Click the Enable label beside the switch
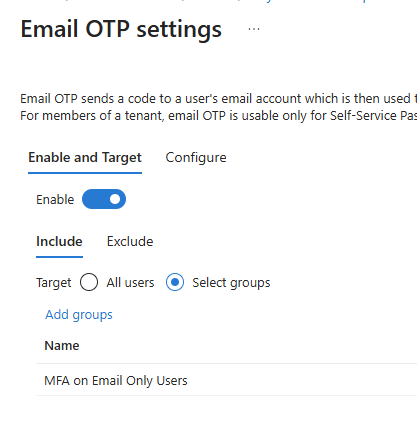 click(55, 200)
